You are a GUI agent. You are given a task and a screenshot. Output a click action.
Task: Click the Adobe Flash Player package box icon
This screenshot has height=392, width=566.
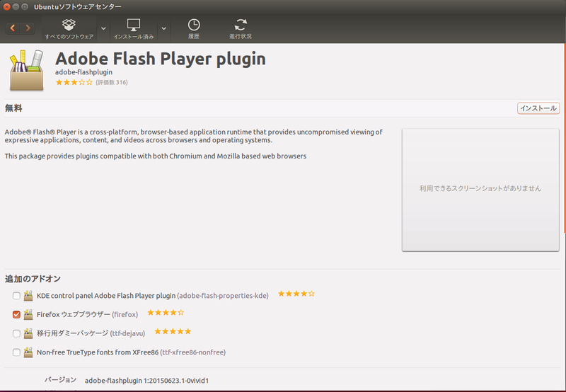(26, 70)
